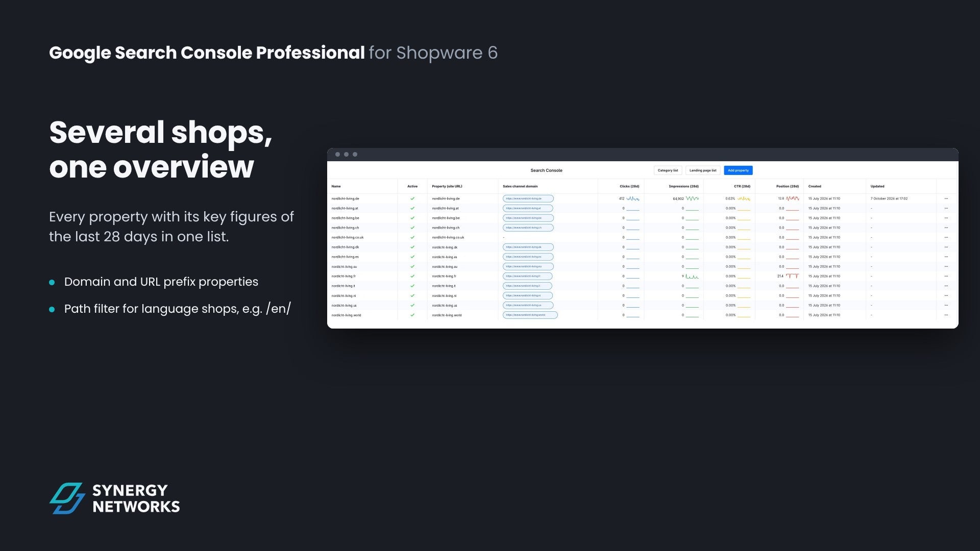Open the more-actions menu for the nordlicht-living.at row
Screen dimensions: 980x551
point(946,208)
